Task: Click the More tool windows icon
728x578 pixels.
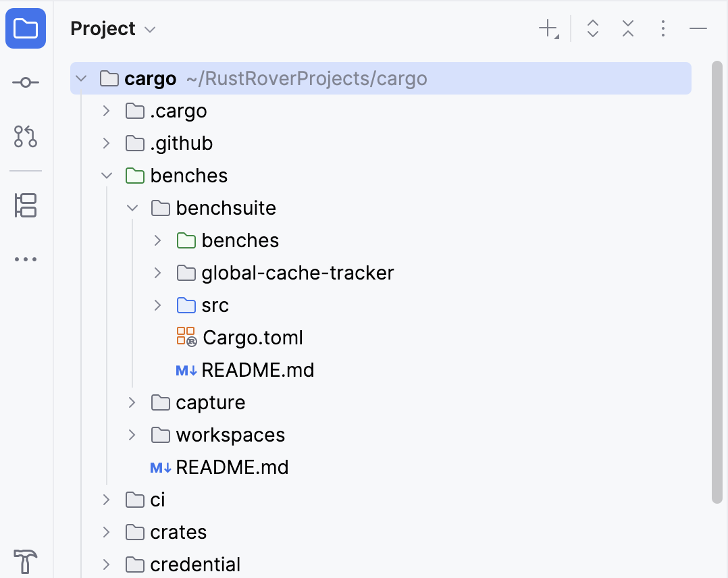Action: click(25, 259)
